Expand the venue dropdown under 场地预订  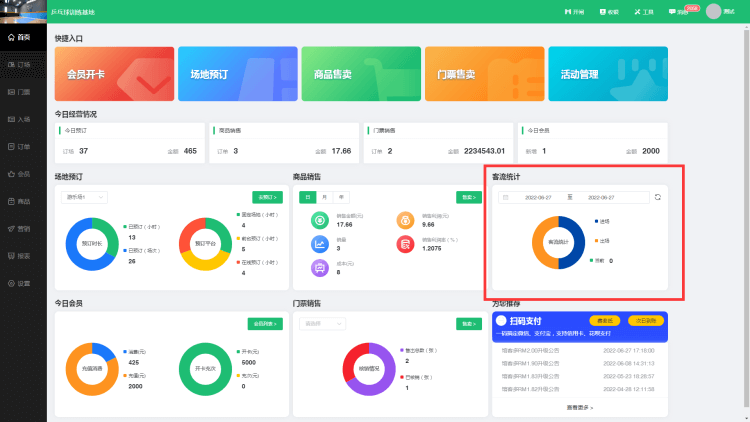pyautogui.click(x=85, y=197)
